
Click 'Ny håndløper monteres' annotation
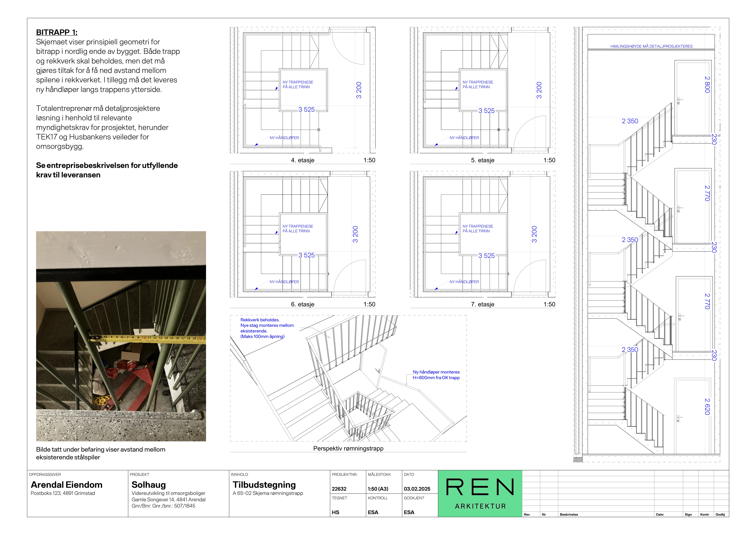436,372
